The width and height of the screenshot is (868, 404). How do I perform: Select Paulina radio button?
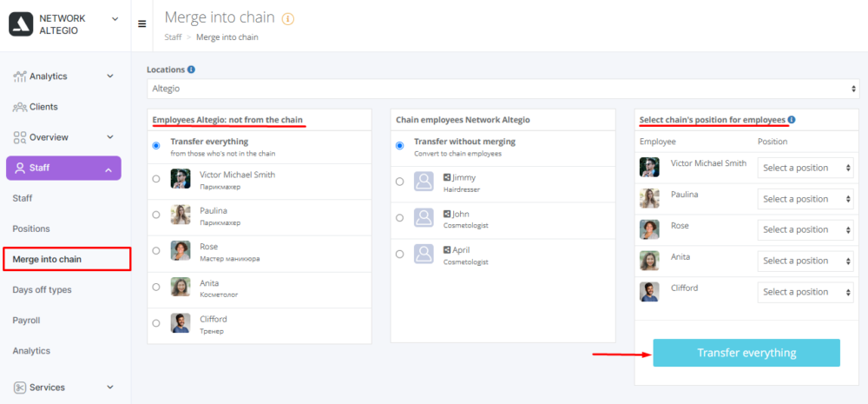click(x=156, y=215)
